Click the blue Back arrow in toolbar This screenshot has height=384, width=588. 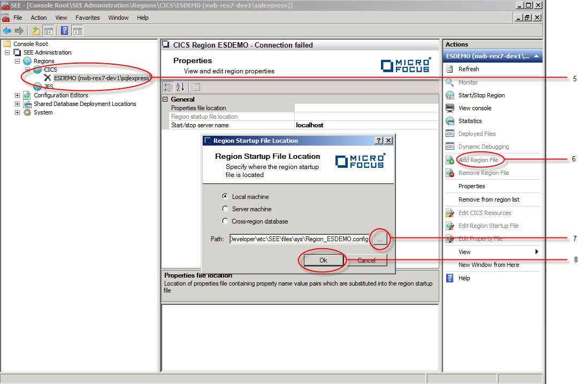7,30
